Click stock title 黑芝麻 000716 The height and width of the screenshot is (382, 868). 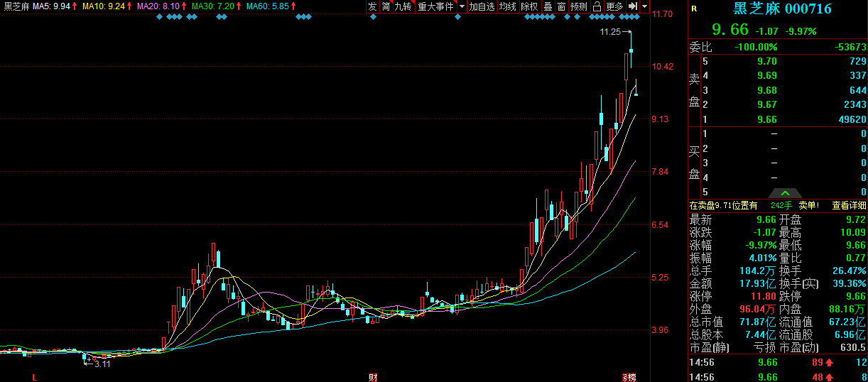[x=782, y=9]
